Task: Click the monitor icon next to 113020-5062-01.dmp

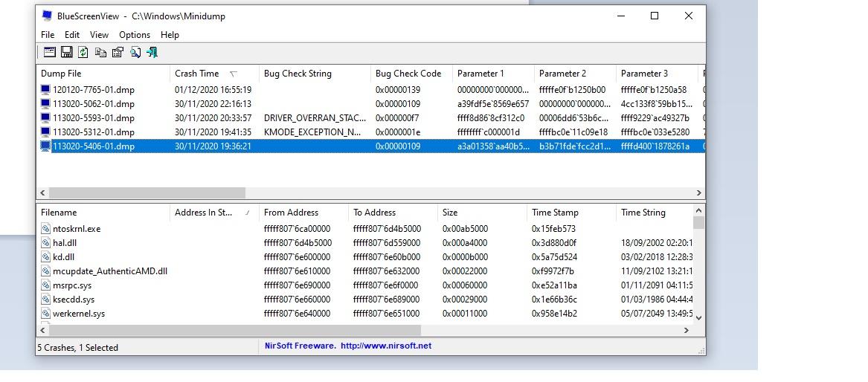Action: click(45, 104)
